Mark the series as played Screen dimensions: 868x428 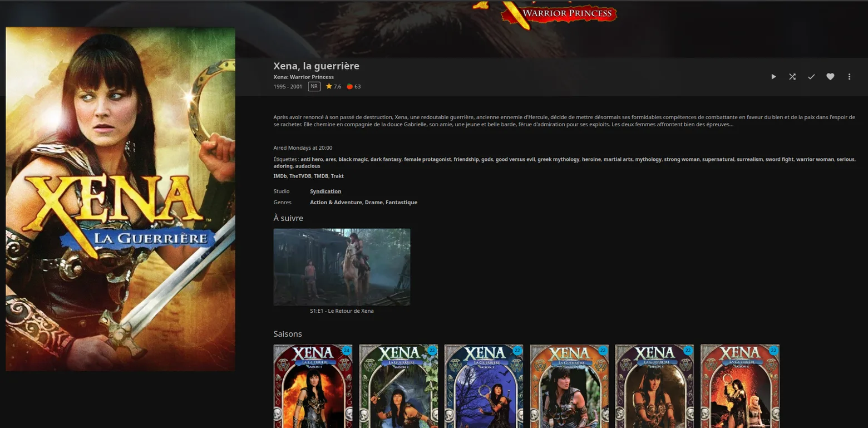point(811,77)
